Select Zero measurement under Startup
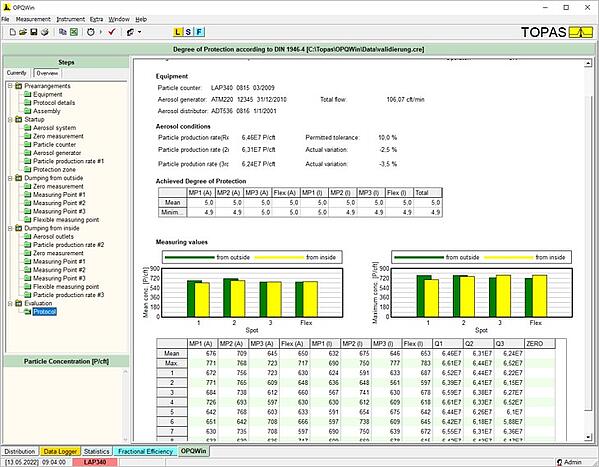Image resolution: width=599 pixels, height=467 pixels. click(58, 136)
